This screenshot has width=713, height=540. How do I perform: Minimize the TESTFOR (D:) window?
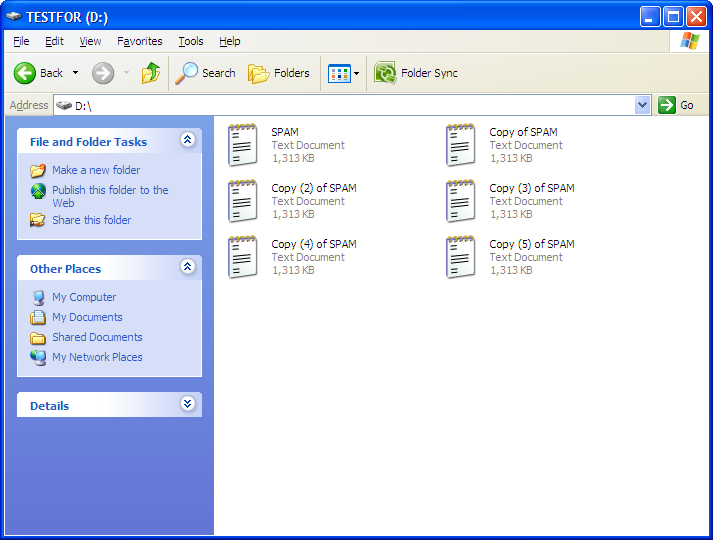point(649,17)
